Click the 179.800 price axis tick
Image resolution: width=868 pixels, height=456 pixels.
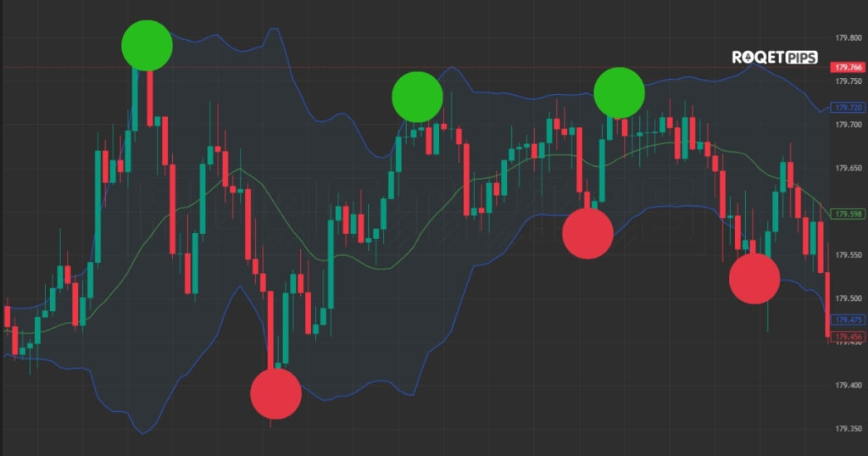(x=848, y=38)
